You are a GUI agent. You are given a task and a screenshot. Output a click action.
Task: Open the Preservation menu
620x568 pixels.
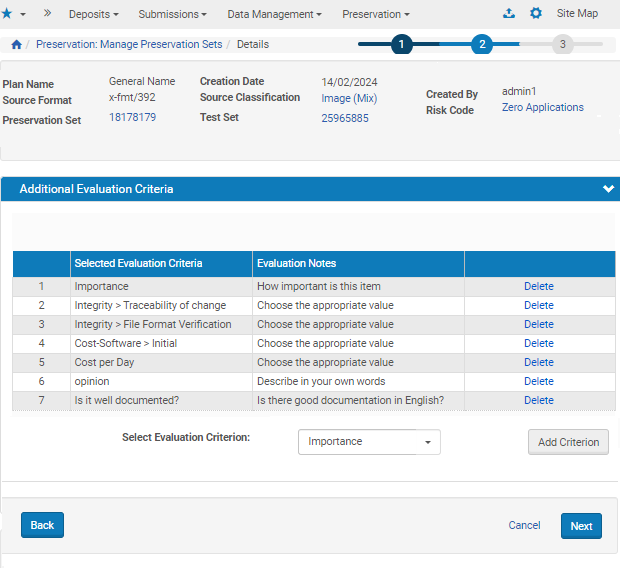pos(375,15)
